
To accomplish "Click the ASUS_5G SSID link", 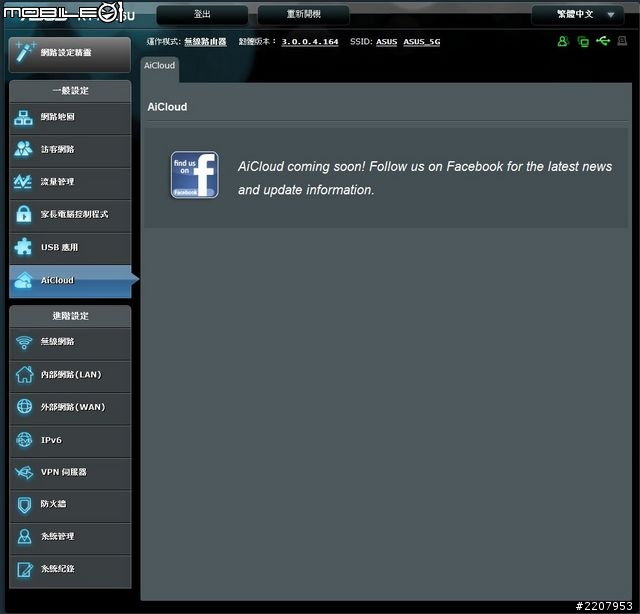I will click(x=421, y=42).
